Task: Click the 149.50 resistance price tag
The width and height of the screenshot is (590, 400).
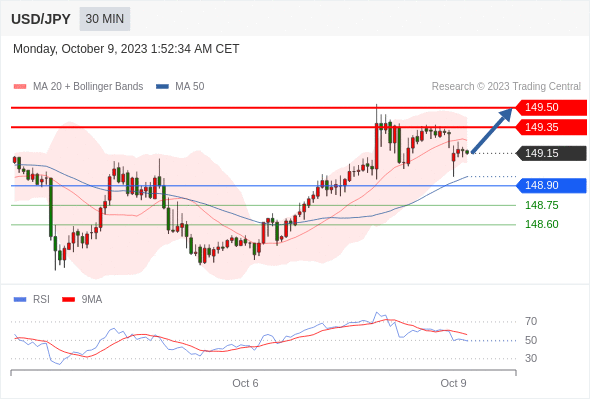Action: click(551, 108)
